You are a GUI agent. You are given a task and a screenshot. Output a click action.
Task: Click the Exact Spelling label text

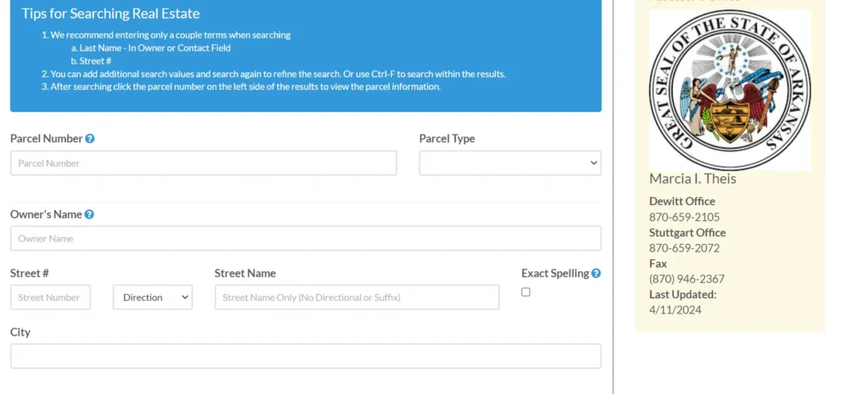(x=554, y=274)
